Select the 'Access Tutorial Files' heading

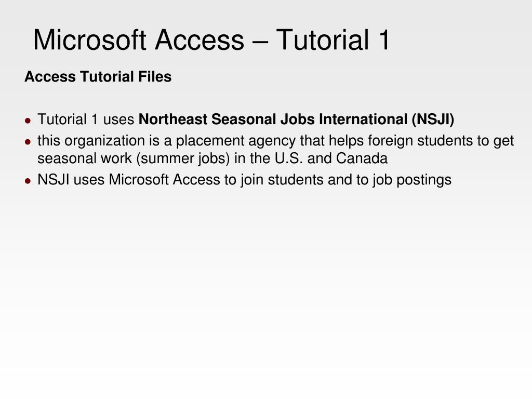pyautogui.click(x=98, y=77)
